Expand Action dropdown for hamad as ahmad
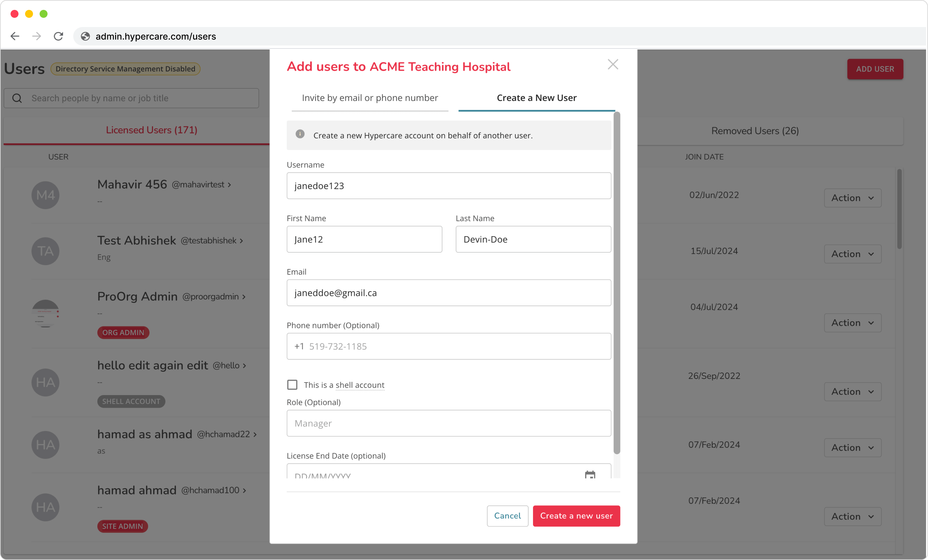The image size is (928, 560). pos(853,448)
